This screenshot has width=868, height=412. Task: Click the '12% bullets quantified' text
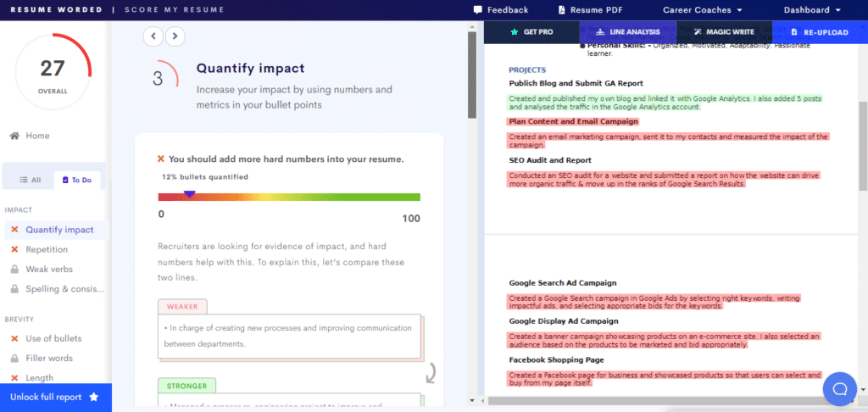pyautogui.click(x=205, y=177)
